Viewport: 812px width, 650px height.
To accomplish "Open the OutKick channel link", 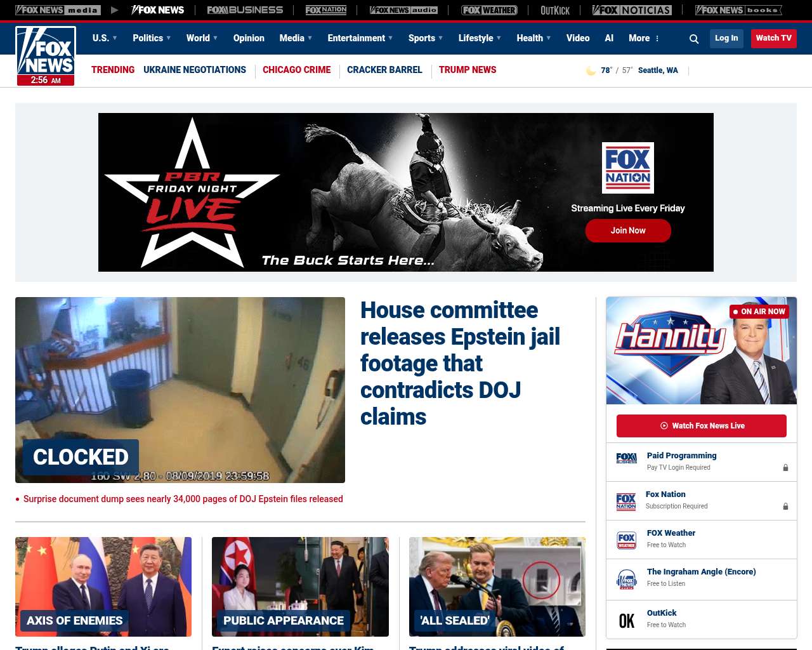I will (662, 613).
